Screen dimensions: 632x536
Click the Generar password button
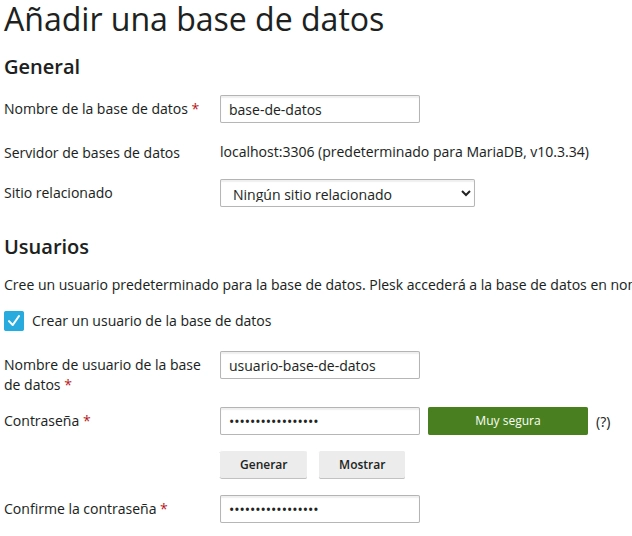[x=263, y=465]
